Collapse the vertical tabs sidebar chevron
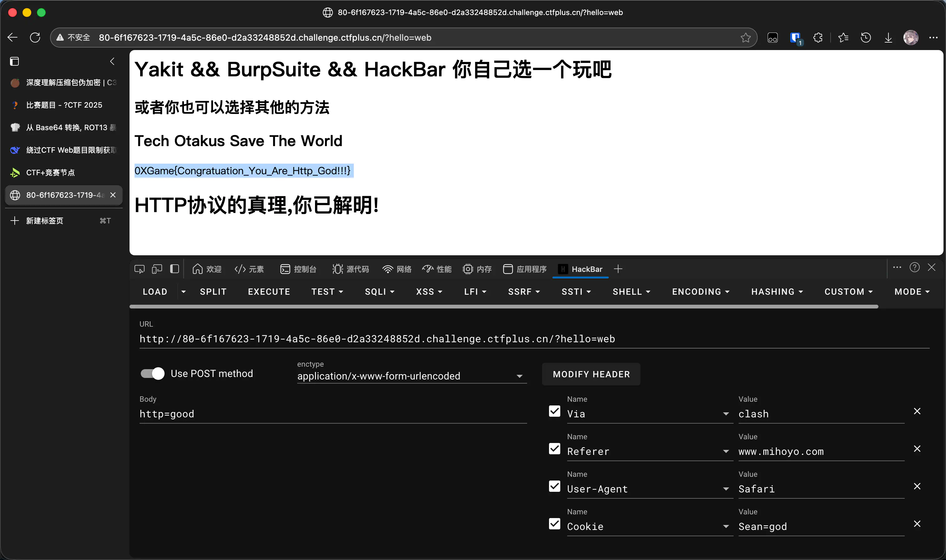 click(112, 61)
